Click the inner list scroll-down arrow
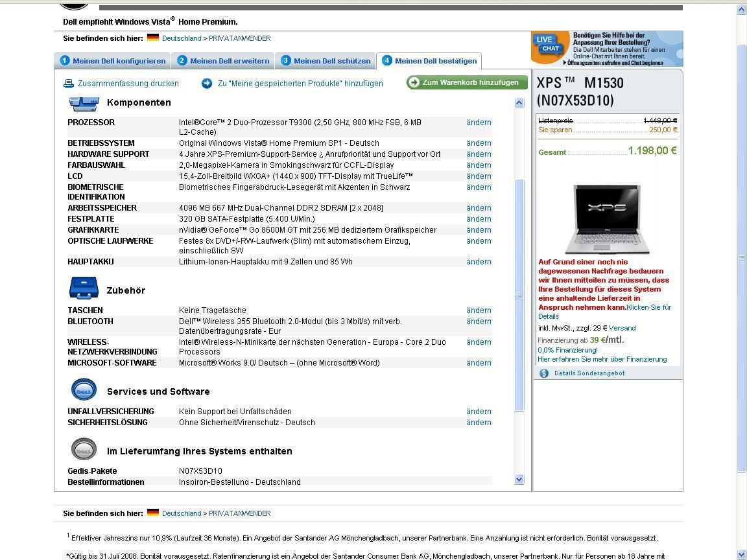This screenshot has height=560, width=747. 519,480
